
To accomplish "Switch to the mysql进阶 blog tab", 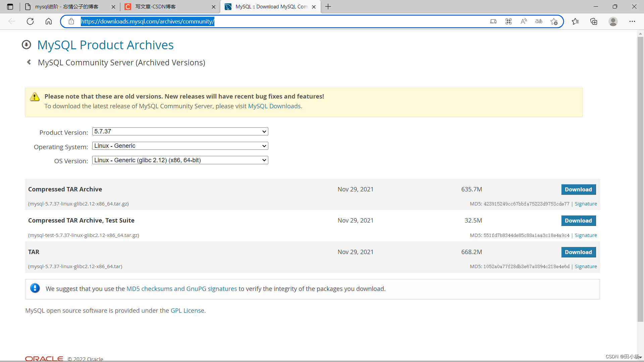I will tap(67, 7).
